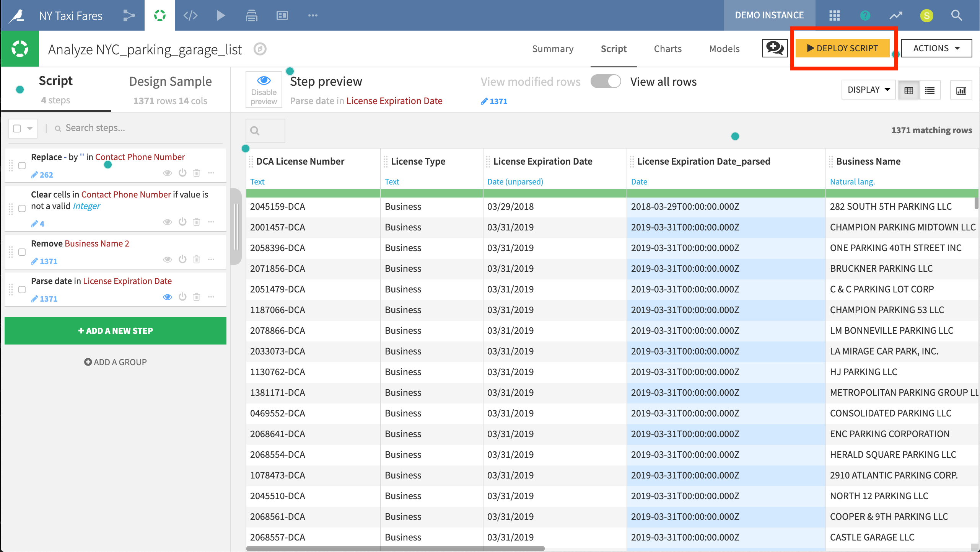Preview the Replace step with eye icon
This screenshot has height=552, width=980.
[x=168, y=173]
